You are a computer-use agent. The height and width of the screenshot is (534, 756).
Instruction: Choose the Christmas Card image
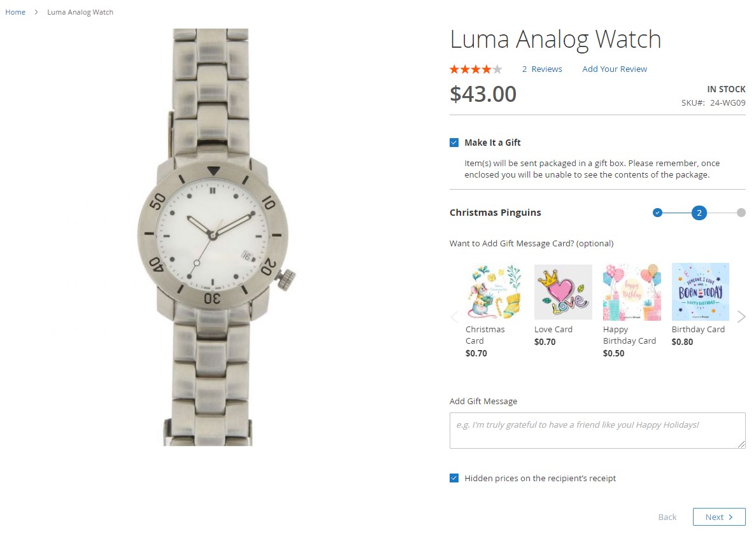tap(494, 292)
